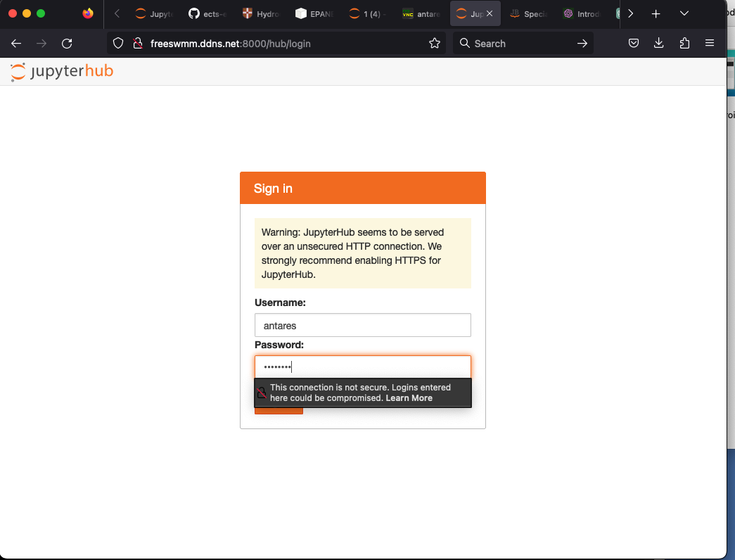
Task: Go back to the previous page
Action: click(16, 44)
